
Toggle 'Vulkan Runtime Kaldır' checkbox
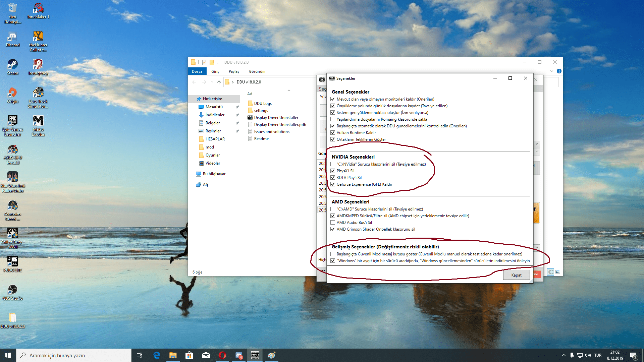[333, 133]
